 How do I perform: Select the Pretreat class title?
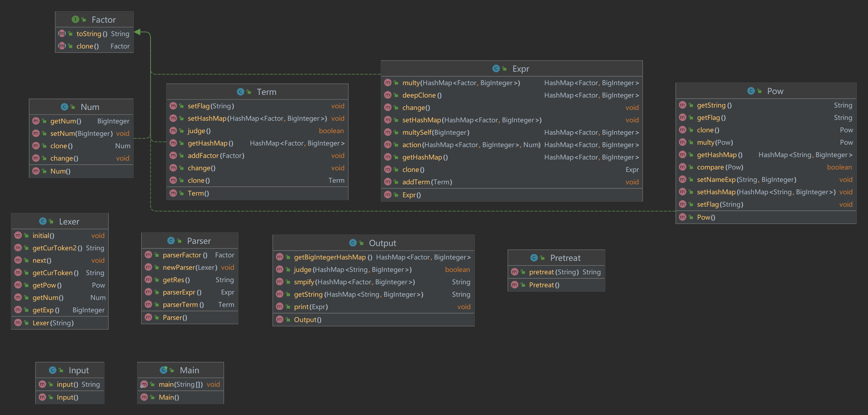[565, 258]
